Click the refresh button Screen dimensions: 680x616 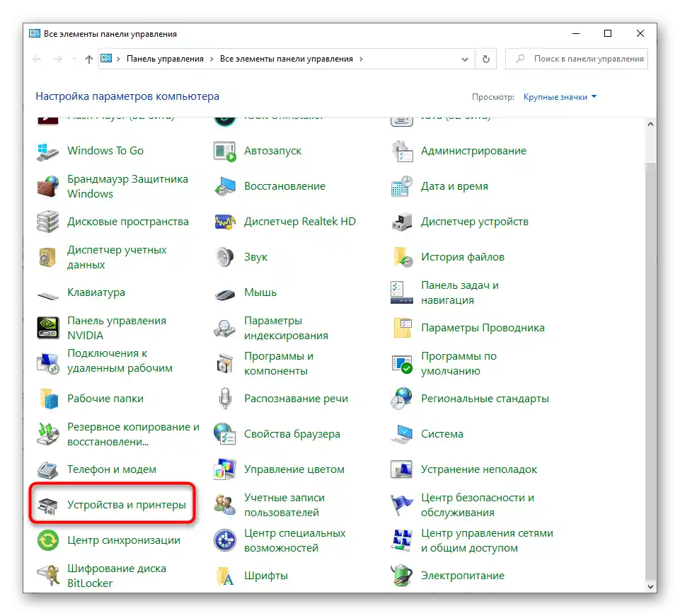pos(485,59)
